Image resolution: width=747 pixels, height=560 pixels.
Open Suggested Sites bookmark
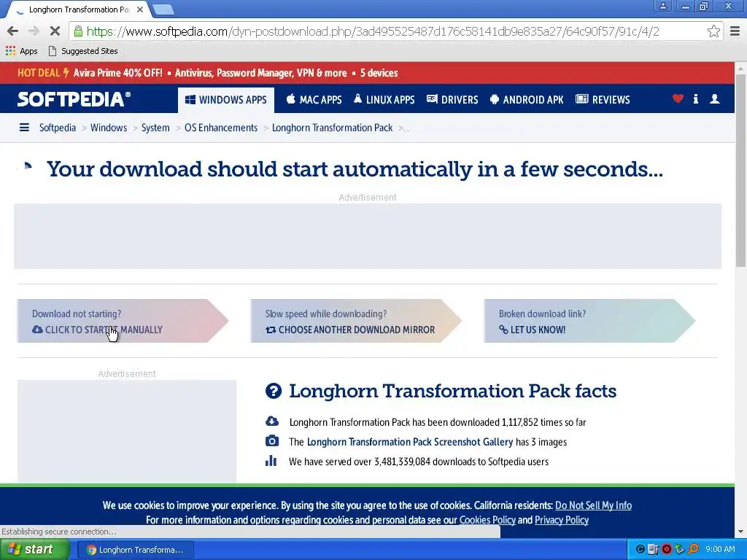click(x=83, y=51)
